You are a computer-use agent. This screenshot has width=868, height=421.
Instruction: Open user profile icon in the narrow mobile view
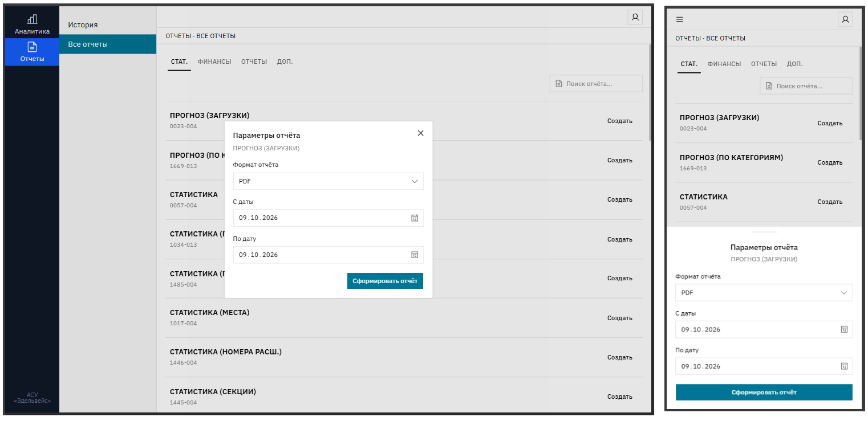[845, 19]
